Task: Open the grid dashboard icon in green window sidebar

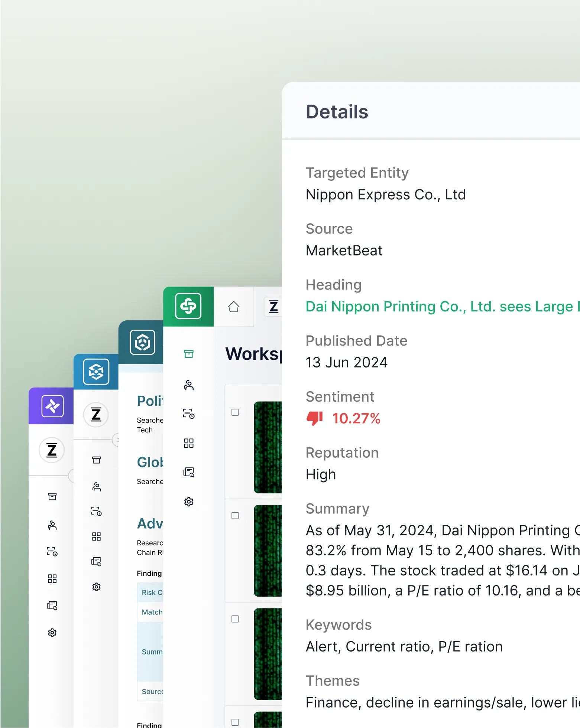Action: (189, 443)
